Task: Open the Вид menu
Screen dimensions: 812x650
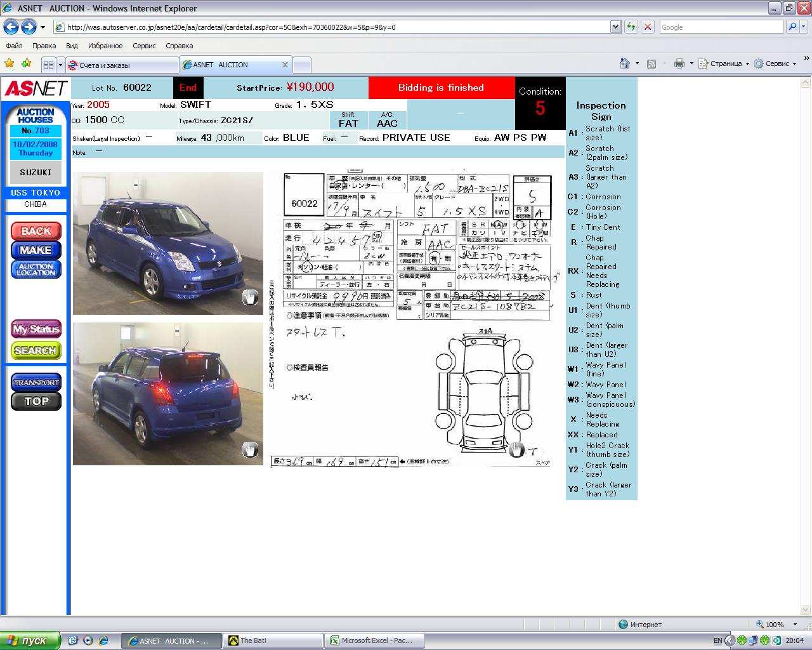Action: (x=72, y=46)
